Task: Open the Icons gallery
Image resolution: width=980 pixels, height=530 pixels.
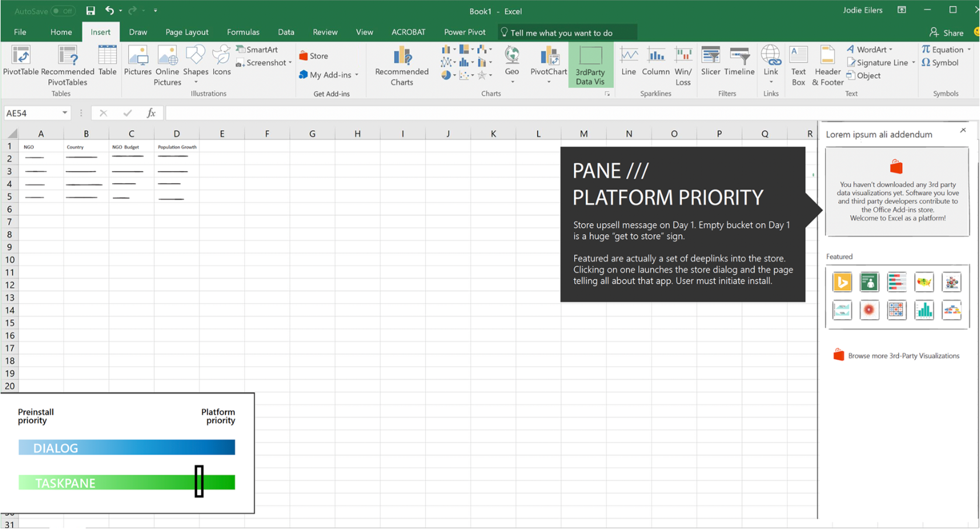Action: click(x=221, y=61)
